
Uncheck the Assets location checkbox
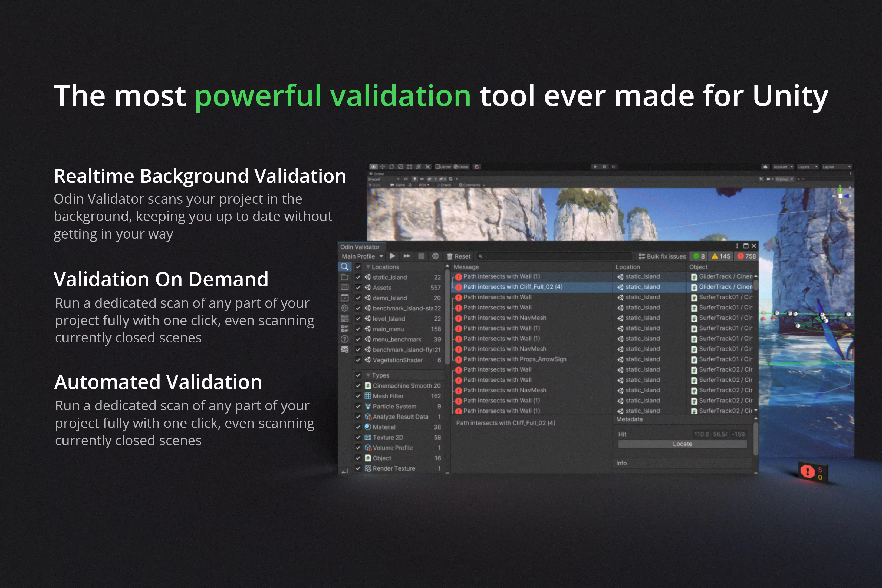pyautogui.click(x=358, y=288)
